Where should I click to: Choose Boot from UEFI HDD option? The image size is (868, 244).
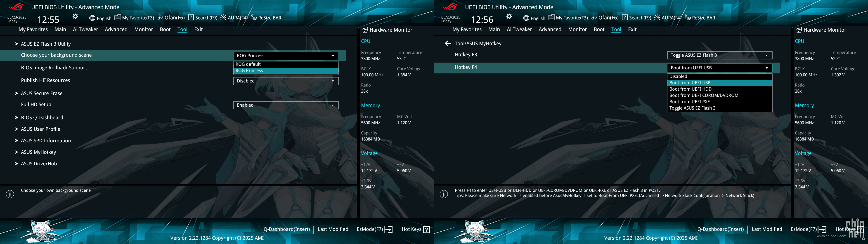tap(720, 89)
